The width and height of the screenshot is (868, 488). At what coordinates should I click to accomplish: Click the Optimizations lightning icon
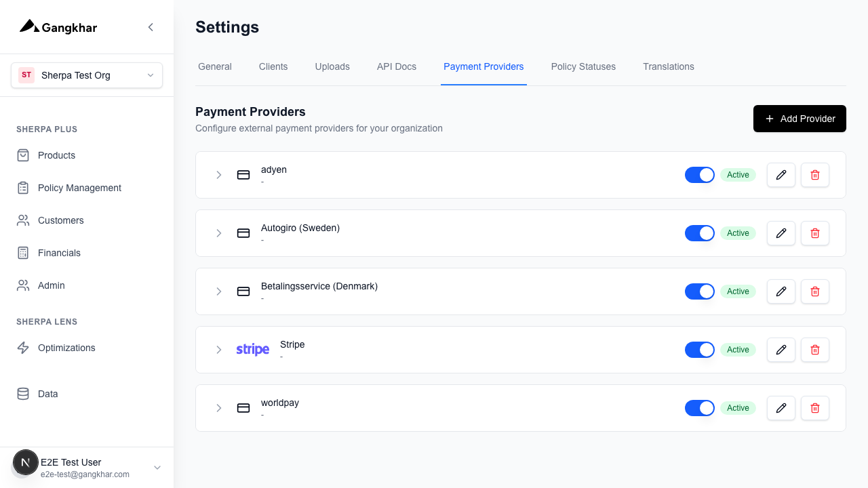[23, 348]
